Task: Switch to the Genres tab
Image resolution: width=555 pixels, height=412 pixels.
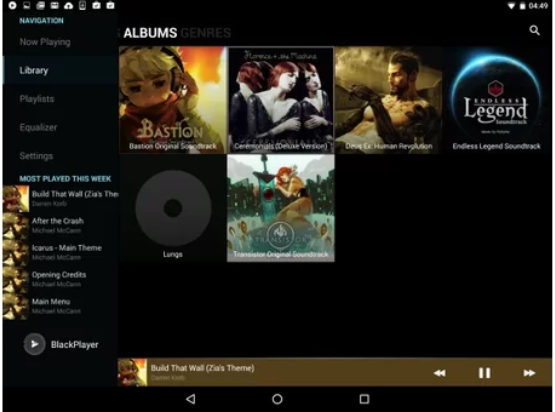Action: (206, 33)
